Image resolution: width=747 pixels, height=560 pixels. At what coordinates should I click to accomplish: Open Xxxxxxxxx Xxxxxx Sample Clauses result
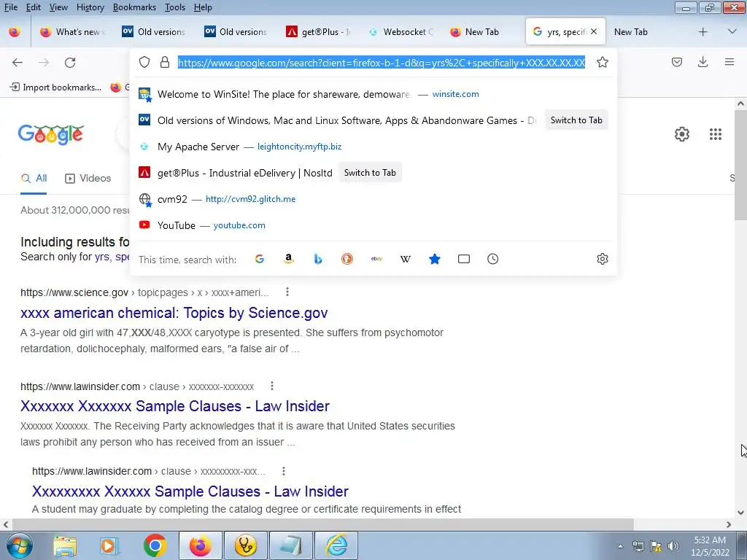(x=190, y=491)
